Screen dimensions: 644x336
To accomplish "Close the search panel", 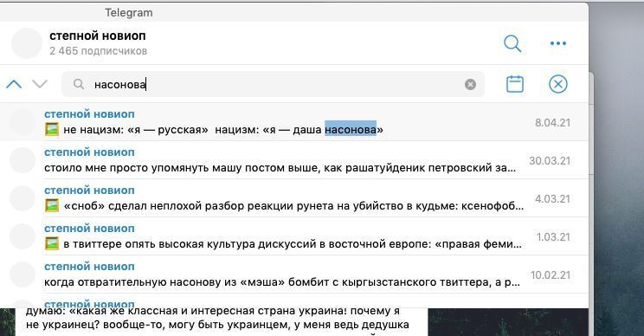I will (x=557, y=84).
